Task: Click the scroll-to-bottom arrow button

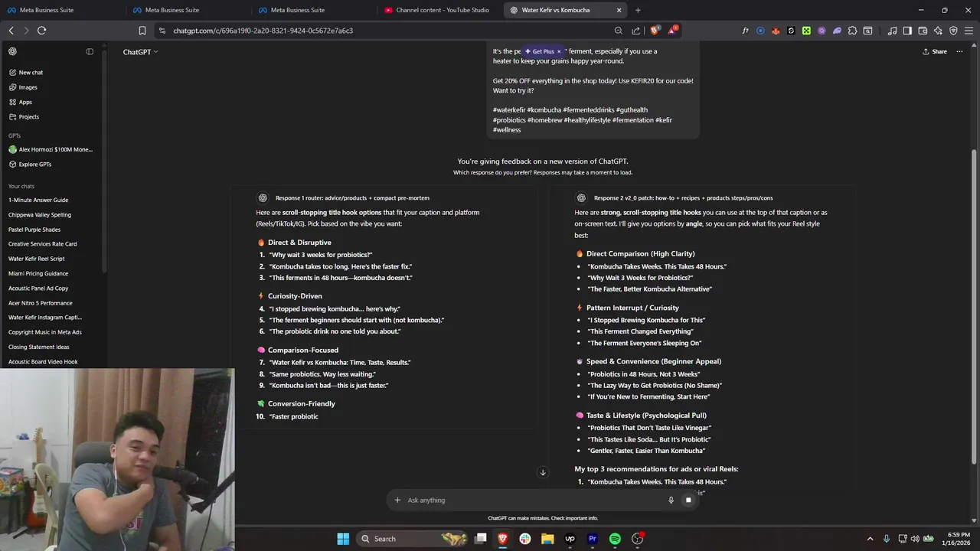Action: [x=543, y=472]
